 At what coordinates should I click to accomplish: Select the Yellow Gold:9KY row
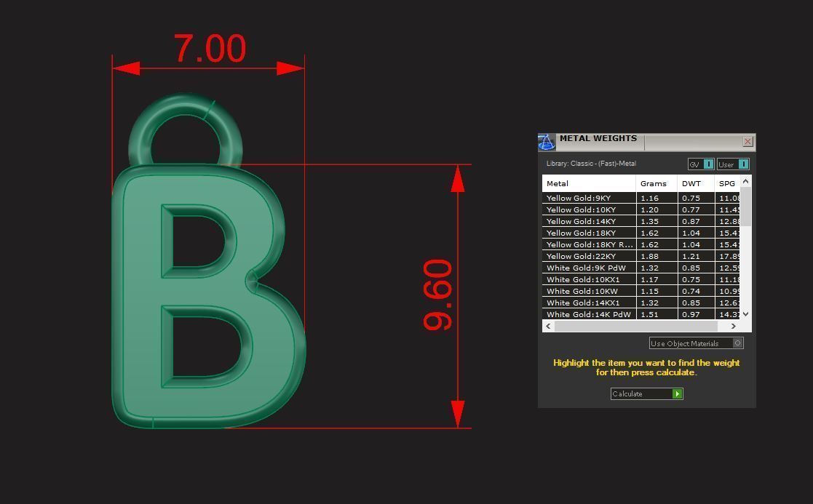[641, 198]
